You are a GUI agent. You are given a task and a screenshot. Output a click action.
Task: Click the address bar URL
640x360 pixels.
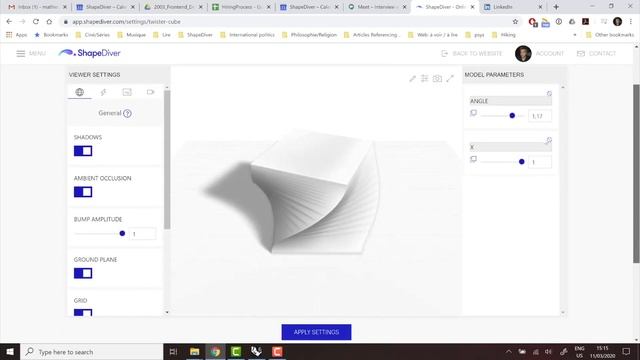[x=127, y=22]
